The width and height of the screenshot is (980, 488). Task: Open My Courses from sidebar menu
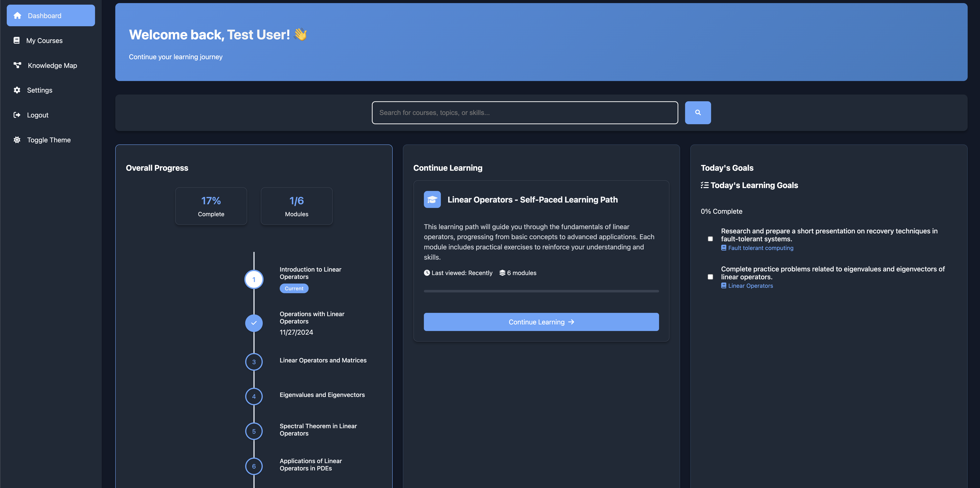click(x=45, y=40)
